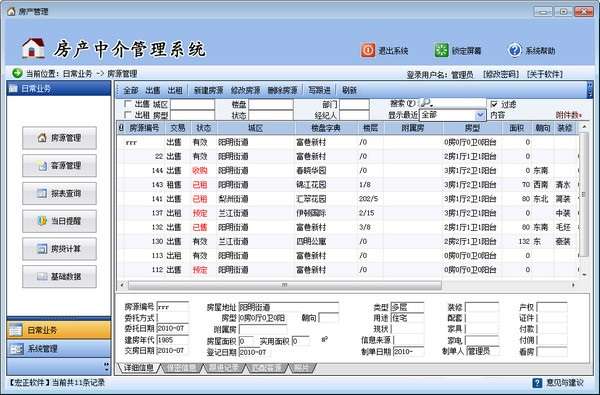Uncheck the 过滤 checkbox
The image size is (600, 395).
click(x=494, y=104)
